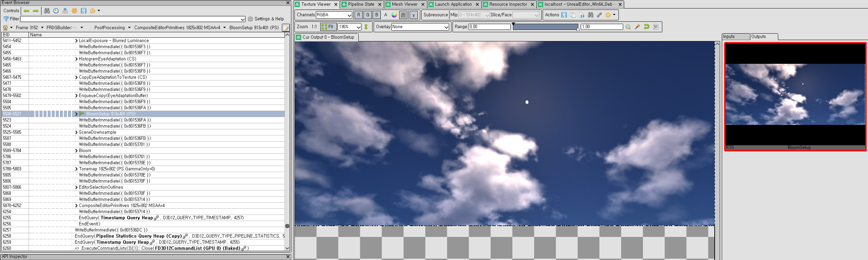Select the Outputs tab
Screen dimensions: 868x260
pyautogui.click(x=763, y=37)
